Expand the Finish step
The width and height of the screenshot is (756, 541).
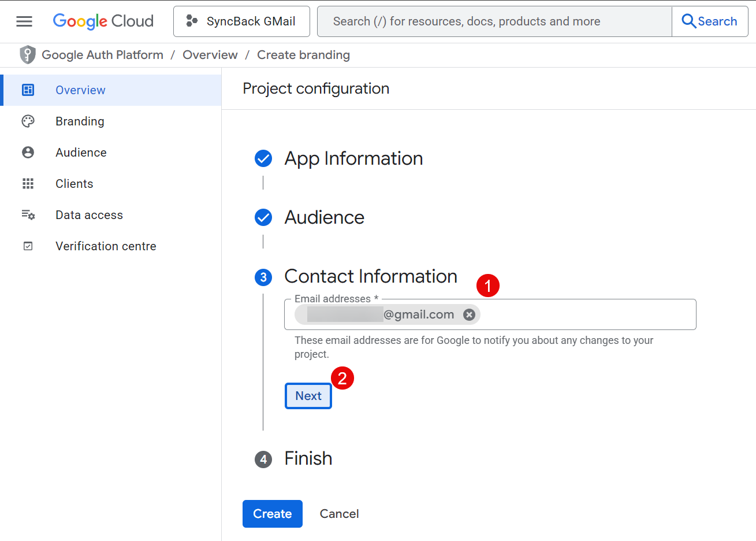click(x=308, y=458)
